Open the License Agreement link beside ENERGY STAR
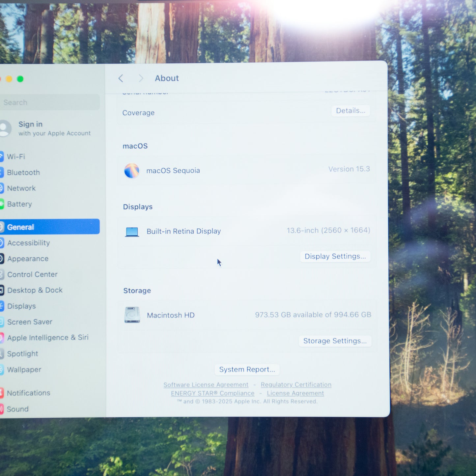476x476 pixels. pyautogui.click(x=295, y=393)
